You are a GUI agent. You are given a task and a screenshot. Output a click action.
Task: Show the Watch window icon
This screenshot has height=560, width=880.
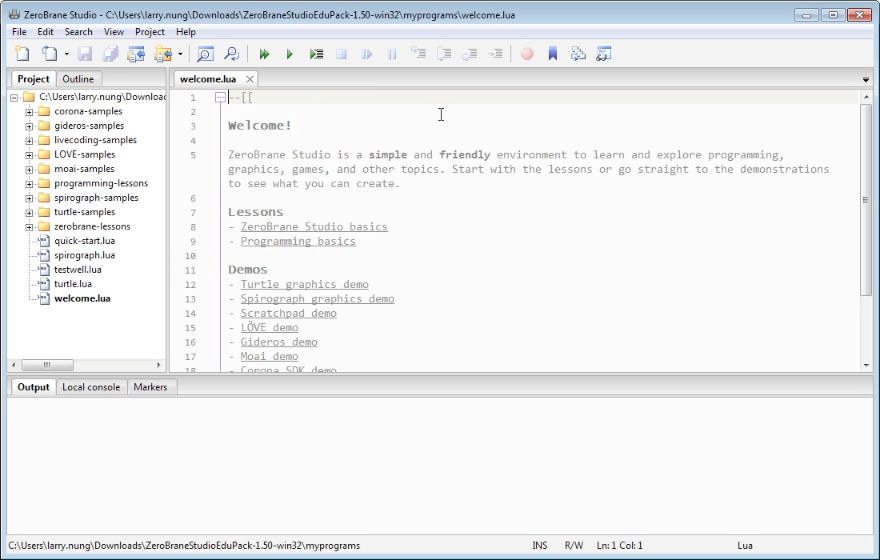[x=603, y=54]
